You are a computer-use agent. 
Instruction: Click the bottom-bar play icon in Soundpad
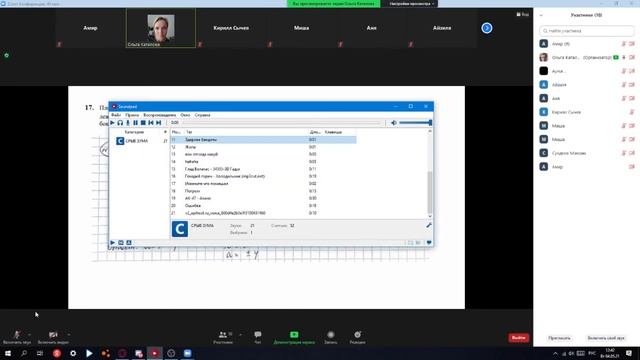(113, 242)
